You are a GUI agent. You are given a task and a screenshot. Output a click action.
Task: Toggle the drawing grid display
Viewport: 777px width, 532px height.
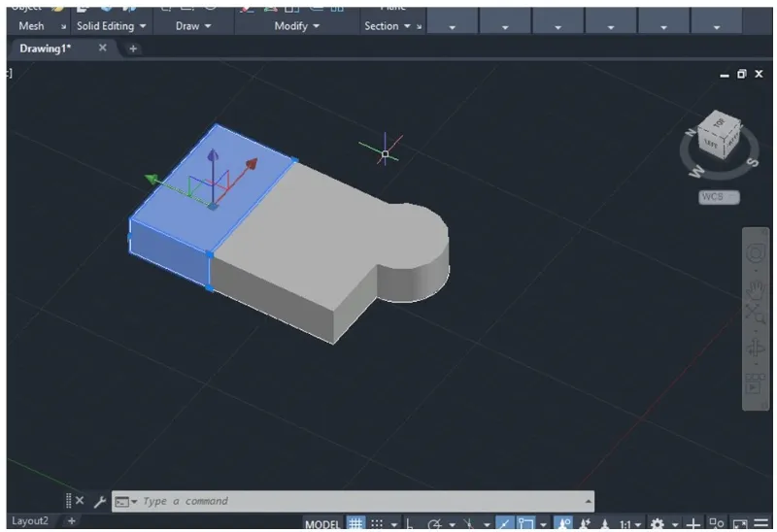point(355,524)
